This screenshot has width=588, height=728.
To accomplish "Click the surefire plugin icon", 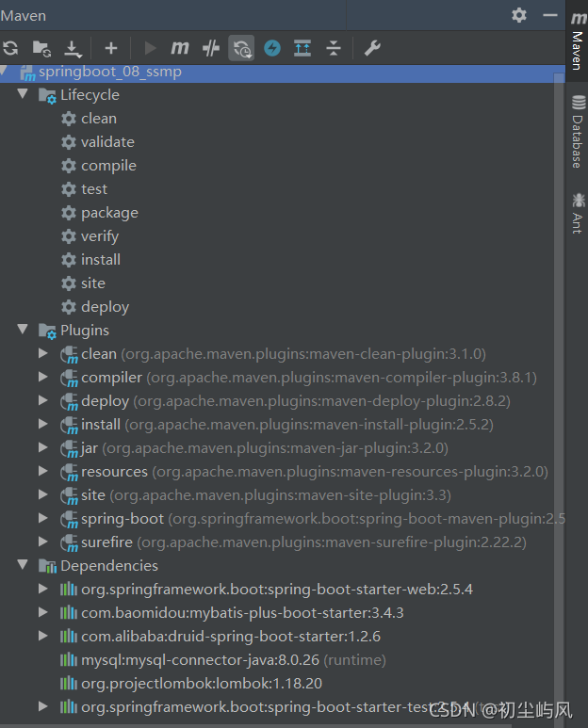I will (x=69, y=542).
